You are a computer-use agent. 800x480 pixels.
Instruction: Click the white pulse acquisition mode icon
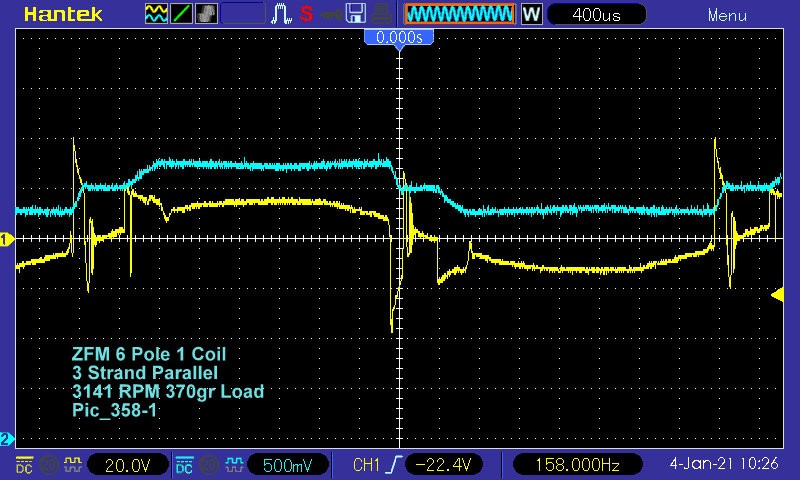[x=281, y=14]
